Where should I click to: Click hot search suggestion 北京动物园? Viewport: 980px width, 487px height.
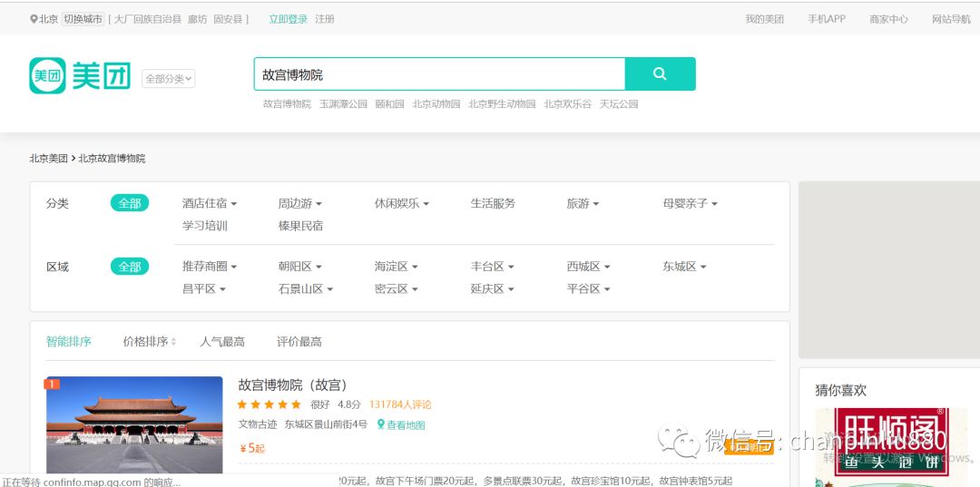coord(436,103)
